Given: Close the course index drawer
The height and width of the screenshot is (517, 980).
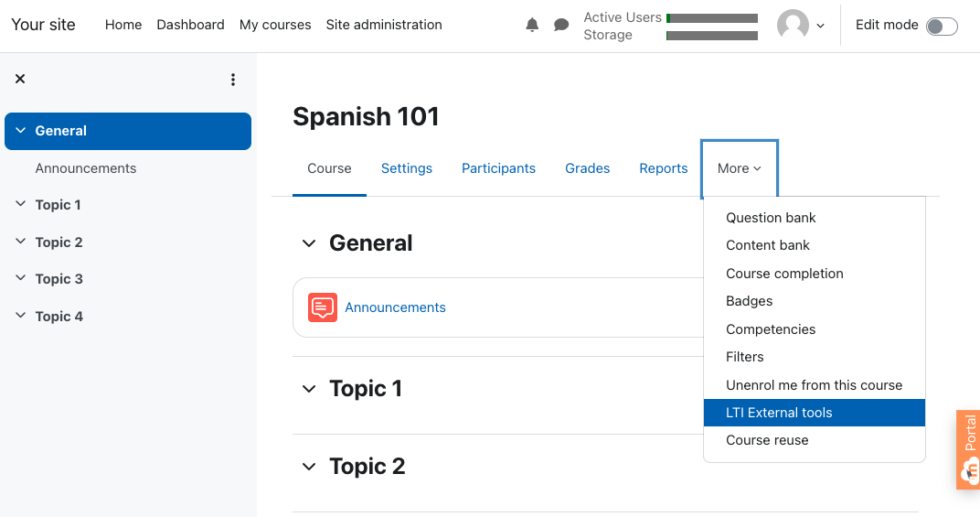Looking at the screenshot, I should pyautogui.click(x=20, y=80).
